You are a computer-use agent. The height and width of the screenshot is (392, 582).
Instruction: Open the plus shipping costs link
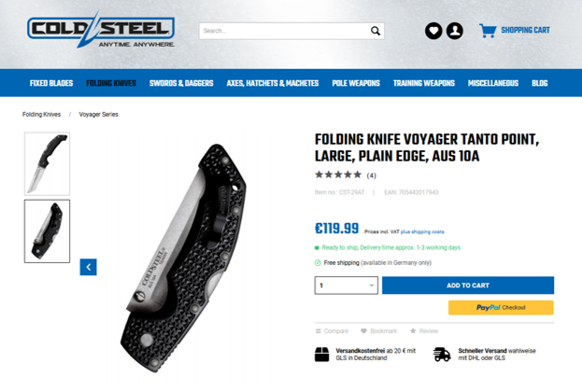pos(422,231)
